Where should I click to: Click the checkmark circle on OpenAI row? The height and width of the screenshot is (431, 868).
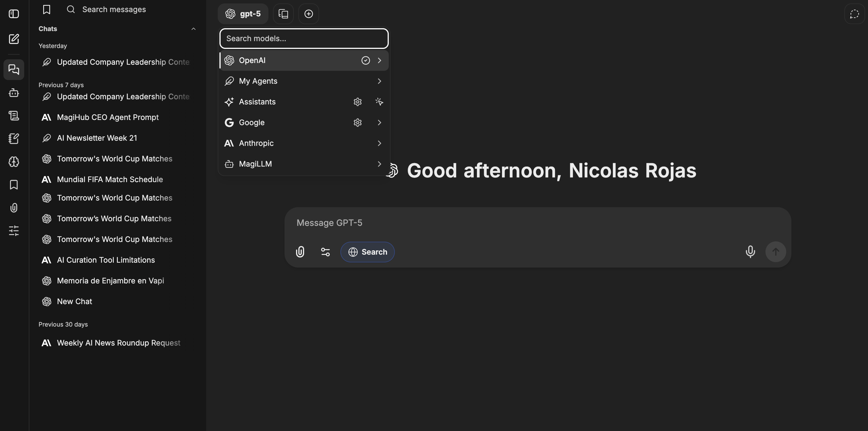click(x=365, y=60)
